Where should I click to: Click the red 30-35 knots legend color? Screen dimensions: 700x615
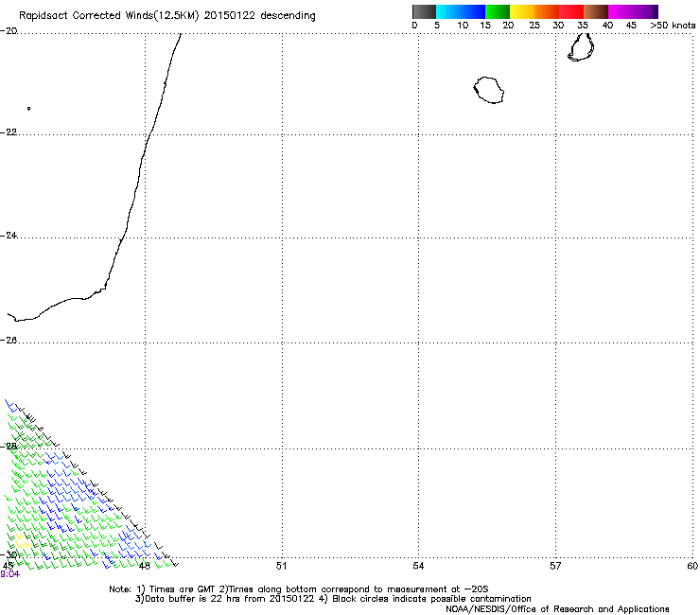click(571, 11)
